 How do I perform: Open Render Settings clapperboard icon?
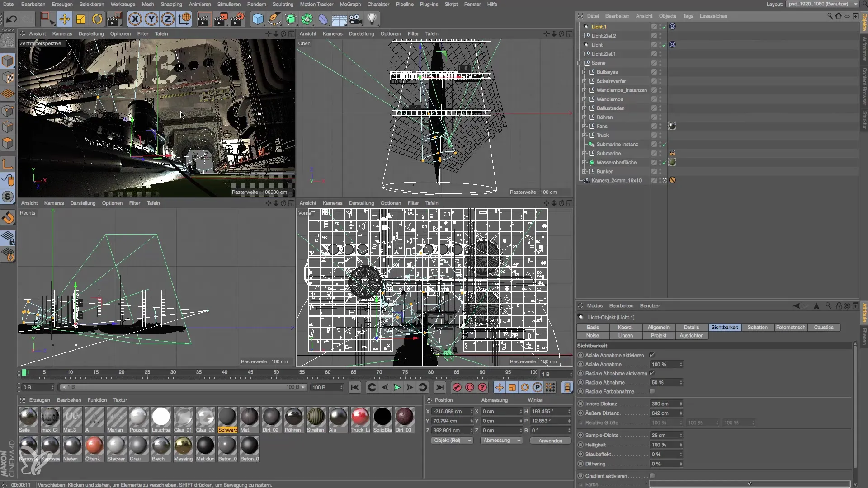tap(237, 19)
